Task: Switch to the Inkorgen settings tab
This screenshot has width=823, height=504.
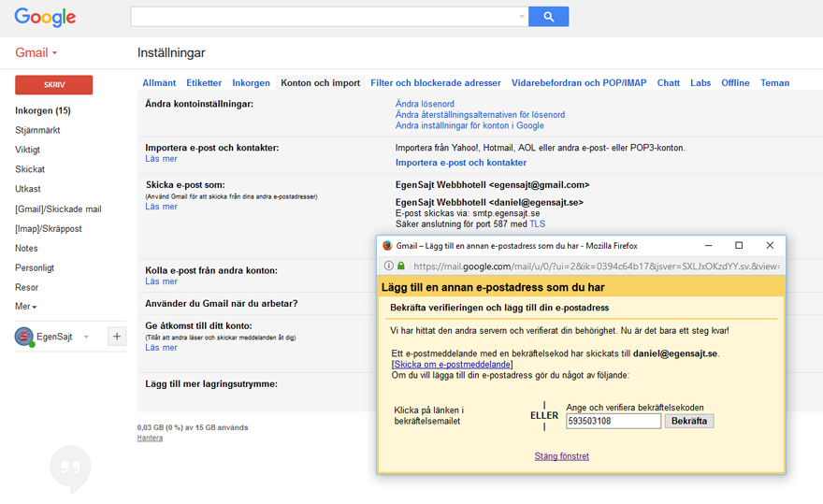Action: [x=251, y=83]
